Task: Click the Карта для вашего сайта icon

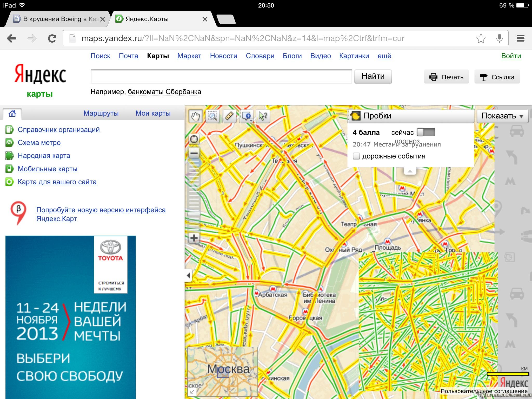Action: click(x=9, y=182)
